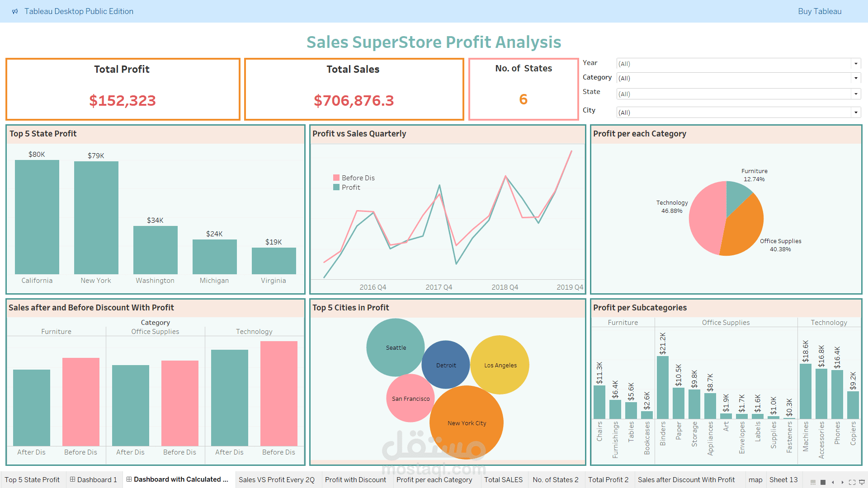
Task: Enter full screen using brackets icon
Action: pos(853,482)
